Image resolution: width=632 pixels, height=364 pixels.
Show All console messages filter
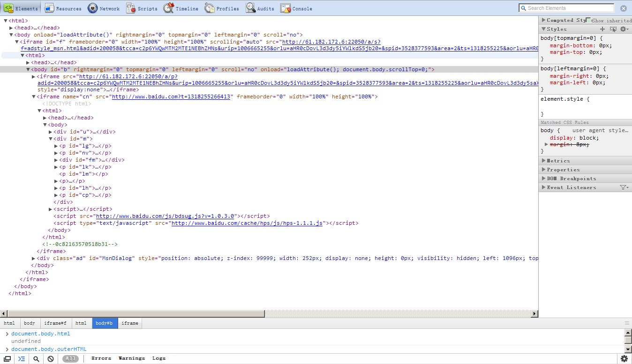[70, 359]
